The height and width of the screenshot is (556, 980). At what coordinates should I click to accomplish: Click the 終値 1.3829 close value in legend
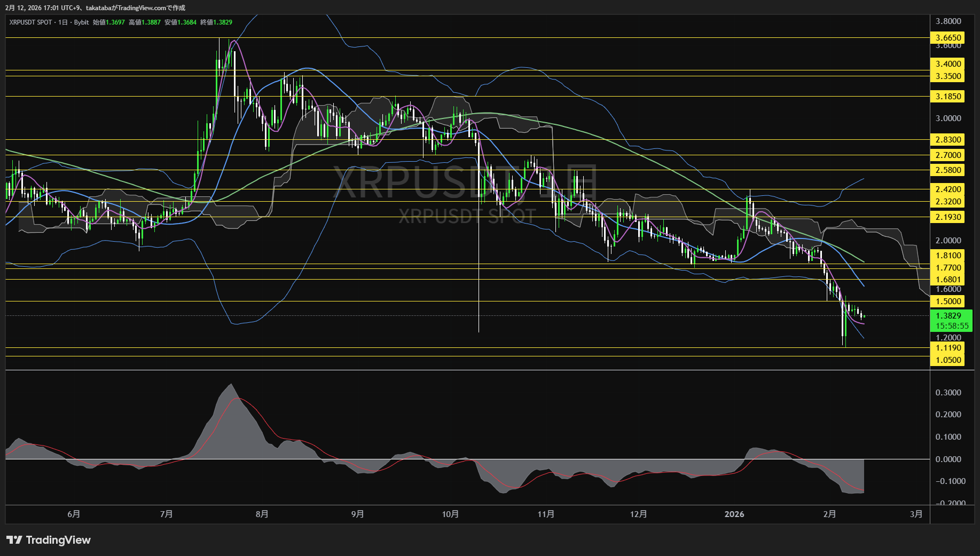pyautogui.click(x=216, y=22)
